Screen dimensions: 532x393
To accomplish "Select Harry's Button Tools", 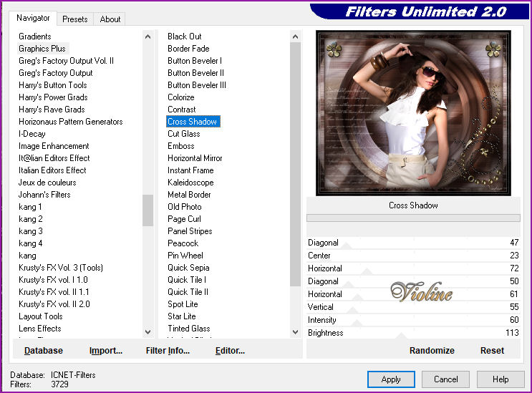I will 53,85.
